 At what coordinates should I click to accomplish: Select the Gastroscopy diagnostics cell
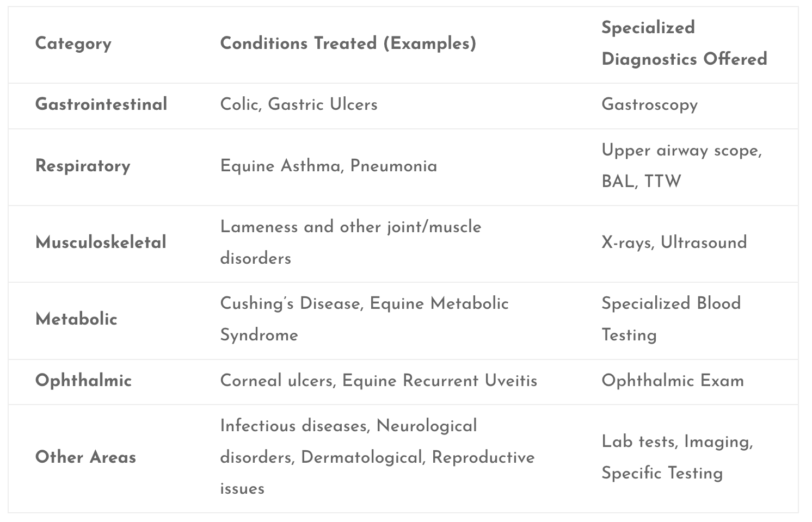pyautogui.click(x=649, y=104)
